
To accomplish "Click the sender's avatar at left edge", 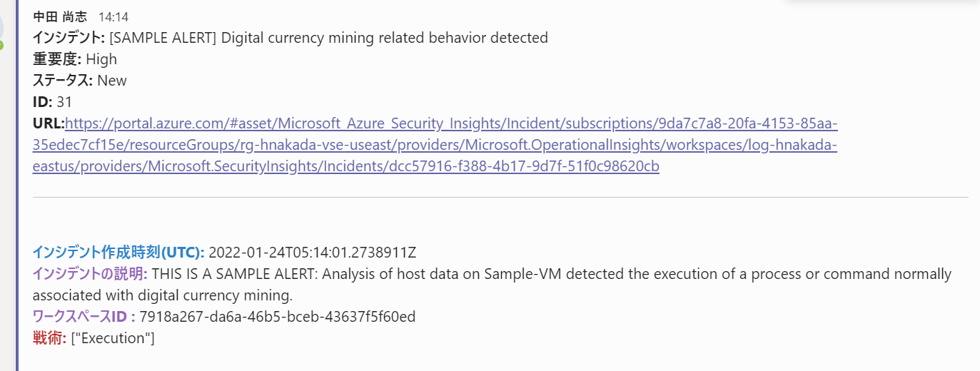I will click(x=2, y=27).
